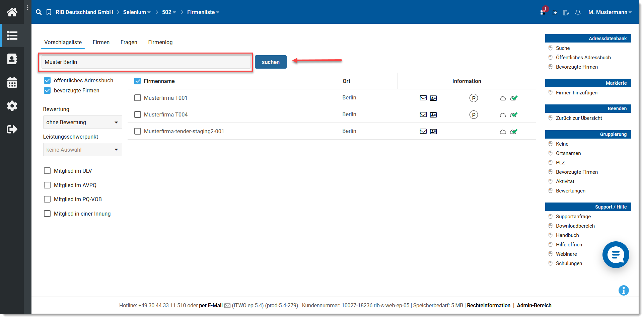Click in the Muster Berlin search field

coord(146,62)
